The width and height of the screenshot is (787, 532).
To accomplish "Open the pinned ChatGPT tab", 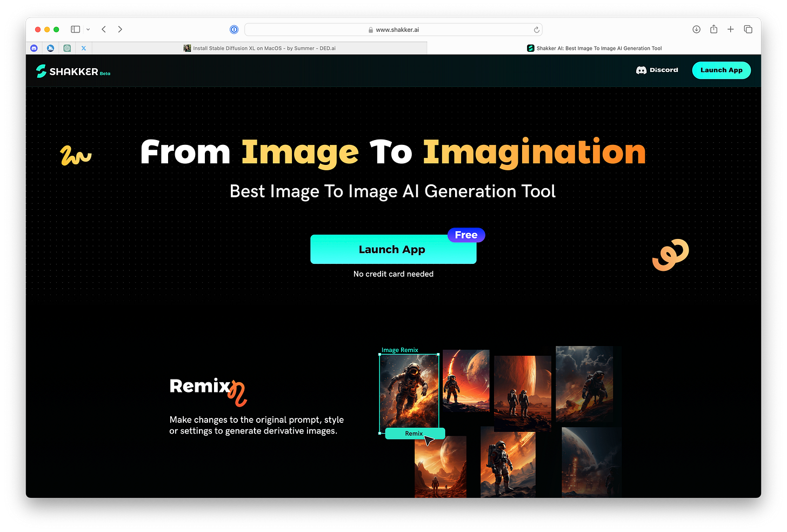I will (x=67, y=48).
